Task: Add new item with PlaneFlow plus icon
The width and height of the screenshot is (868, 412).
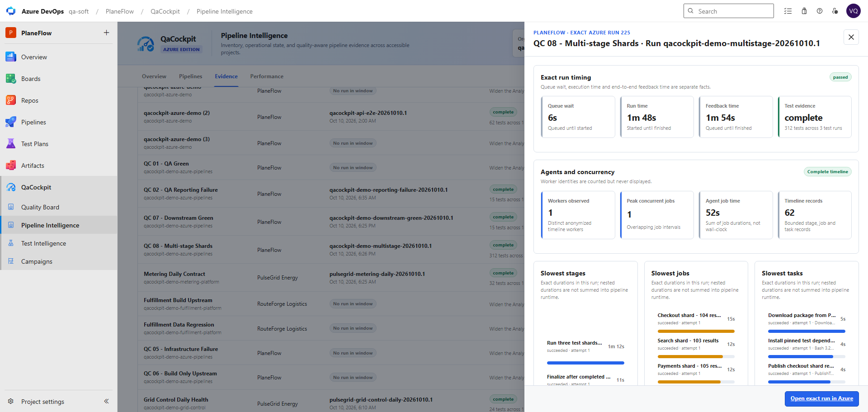Action: [x=106, y=33]
